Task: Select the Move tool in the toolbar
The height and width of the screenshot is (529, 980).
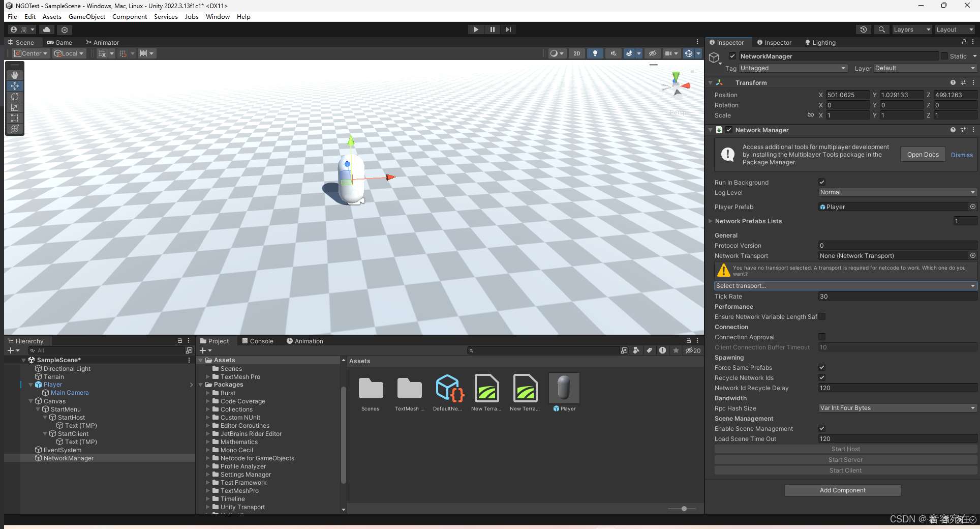Action: click(x=14, y=85)
